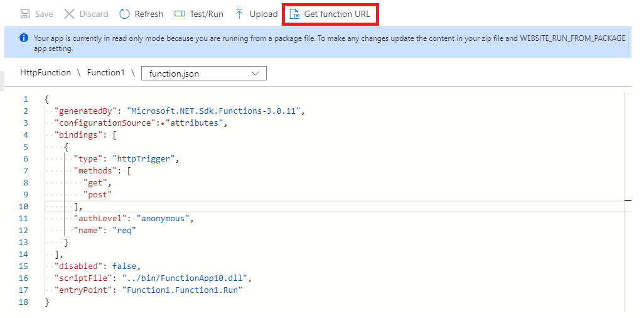Click the read only mode banner message
This screenshot has height=318, width=644.
(x=330, y=43)
